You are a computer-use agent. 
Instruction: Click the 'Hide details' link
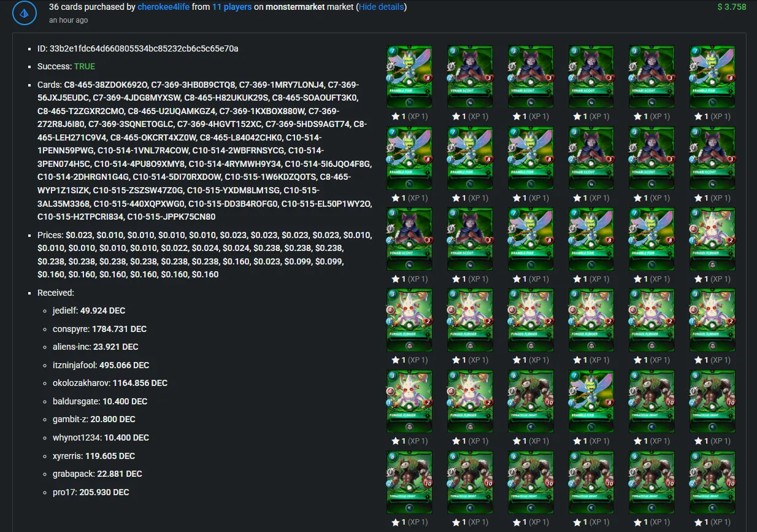pos(381,7)
